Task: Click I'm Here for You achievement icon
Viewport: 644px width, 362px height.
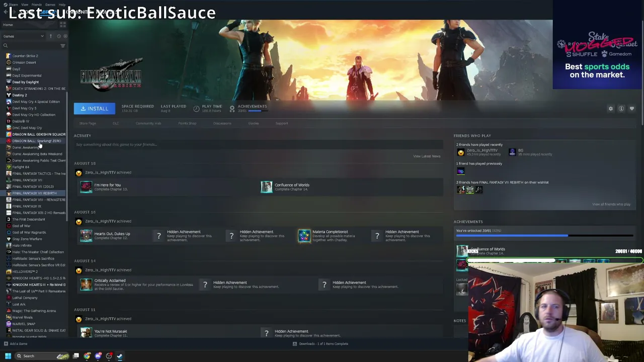Action: [x=86, y=187]
